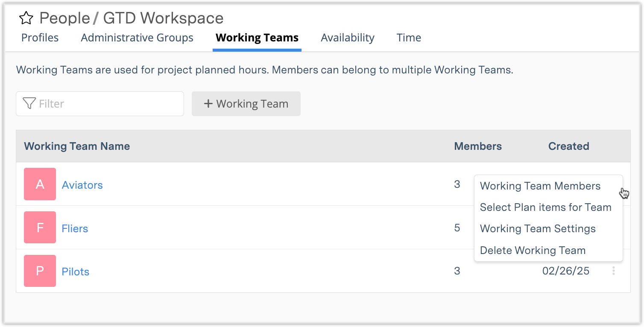Click the pink 'F' avatar for Fliers
The width and height of the screenshot is (644, 327).
click(40, 228)
